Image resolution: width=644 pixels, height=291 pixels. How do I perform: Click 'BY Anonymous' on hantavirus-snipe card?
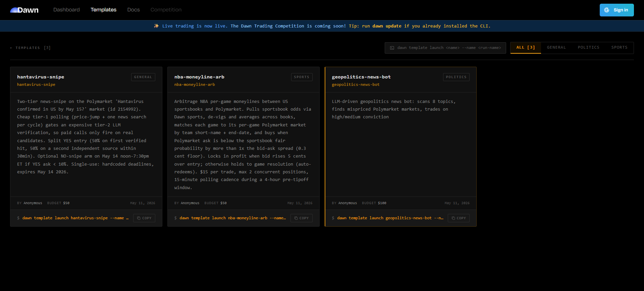point(30,203)
